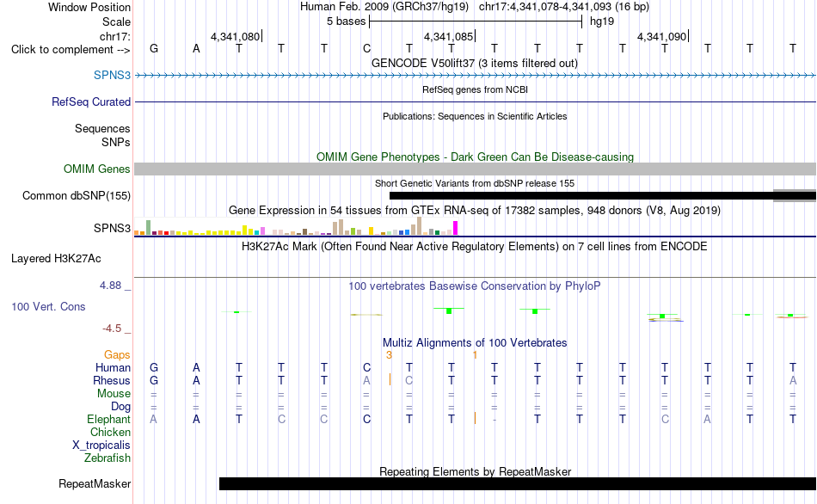
Task: Click the 4,341,090 position marker
Action: (661, 36)
